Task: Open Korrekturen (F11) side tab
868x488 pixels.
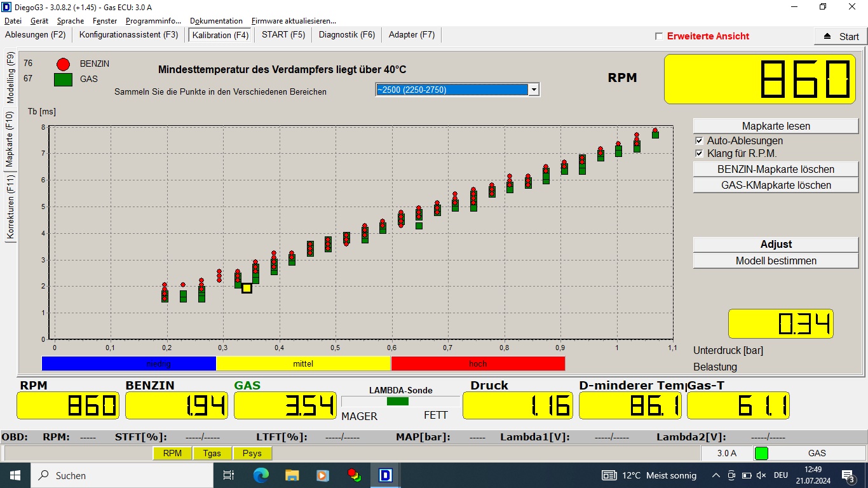Action: pos(10,207)
